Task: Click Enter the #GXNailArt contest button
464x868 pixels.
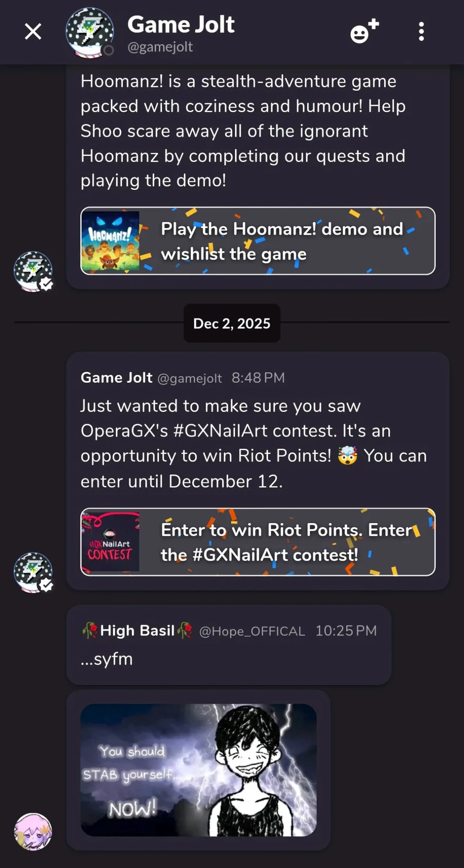Action: tap(258, 542)
